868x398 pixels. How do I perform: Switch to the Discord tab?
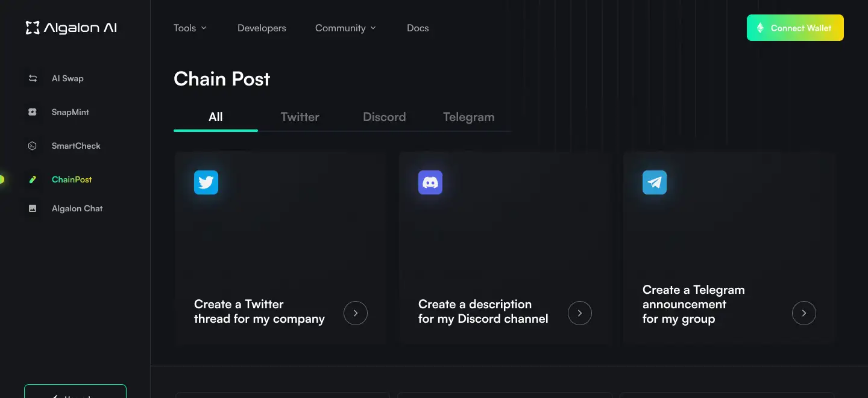pos(384,117)
